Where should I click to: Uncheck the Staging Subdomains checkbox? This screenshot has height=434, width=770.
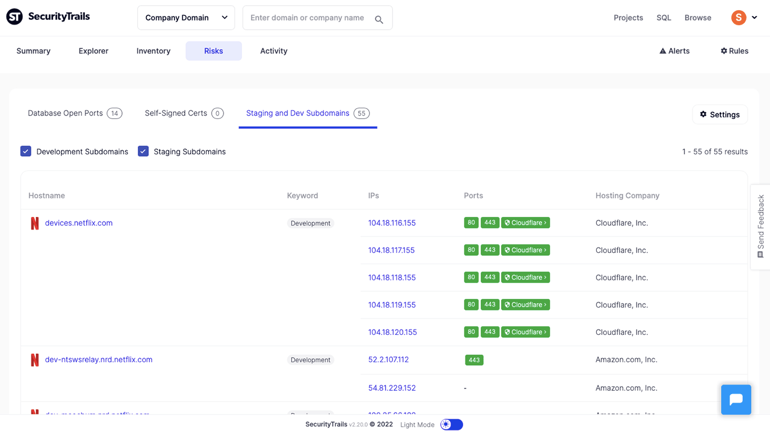coord(143,151)
